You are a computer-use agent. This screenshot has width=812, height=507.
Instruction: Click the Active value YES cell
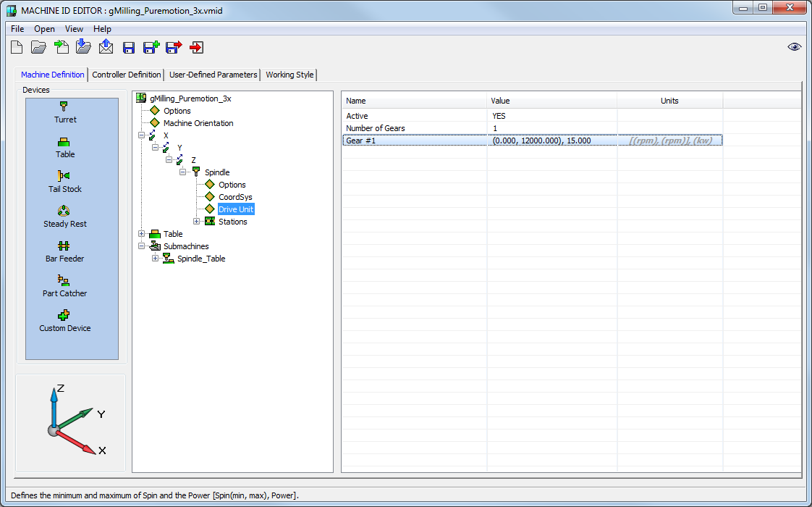pyautogui.click(x=552, y=116)
